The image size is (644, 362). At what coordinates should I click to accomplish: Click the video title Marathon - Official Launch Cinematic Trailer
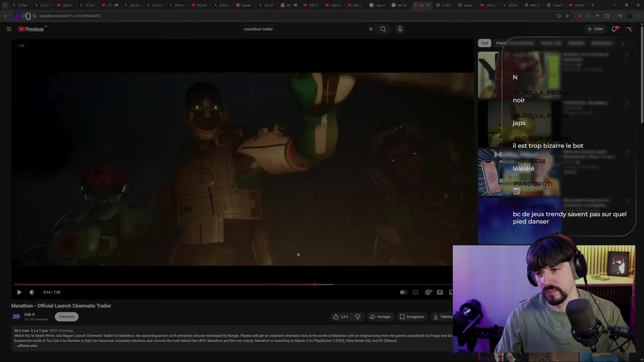pyautogui.click(x=61, y=306)
